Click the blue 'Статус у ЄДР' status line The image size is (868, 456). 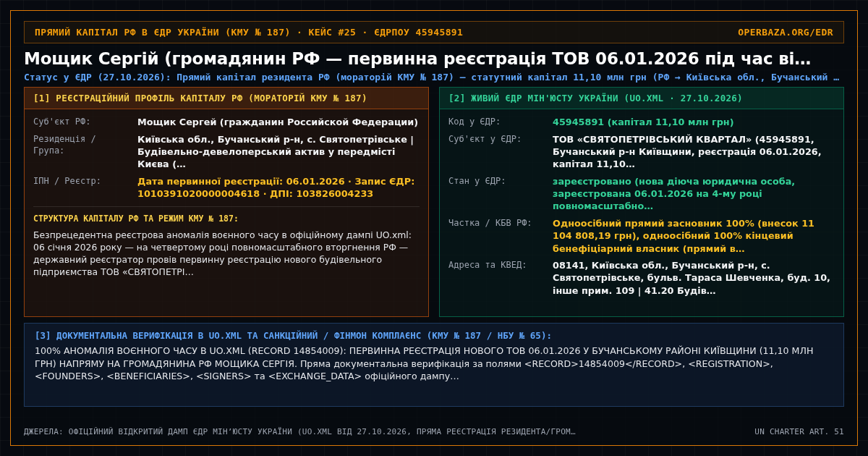pos(431,77)
